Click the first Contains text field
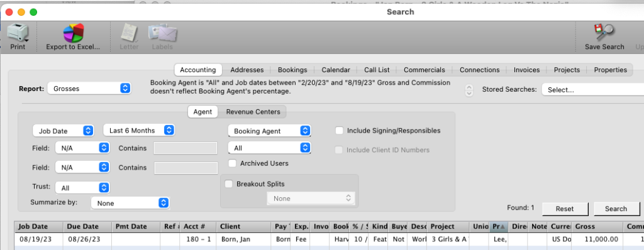 click(x=186, y=148)
